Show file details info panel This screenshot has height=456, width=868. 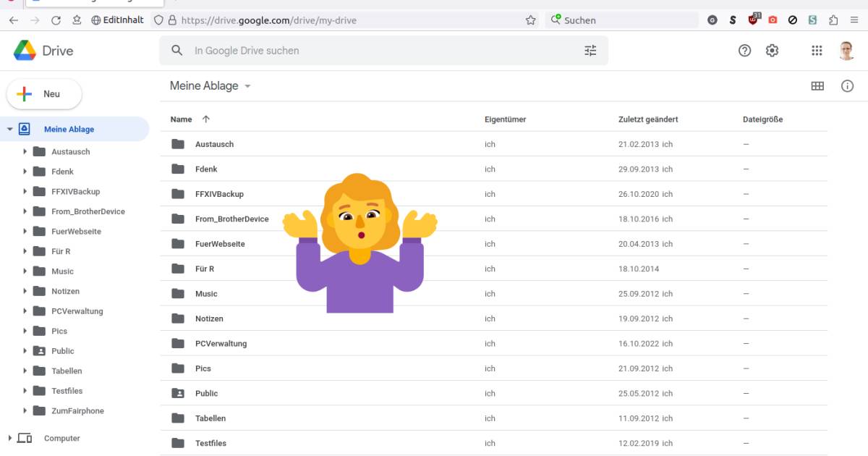tap(847, 86)
